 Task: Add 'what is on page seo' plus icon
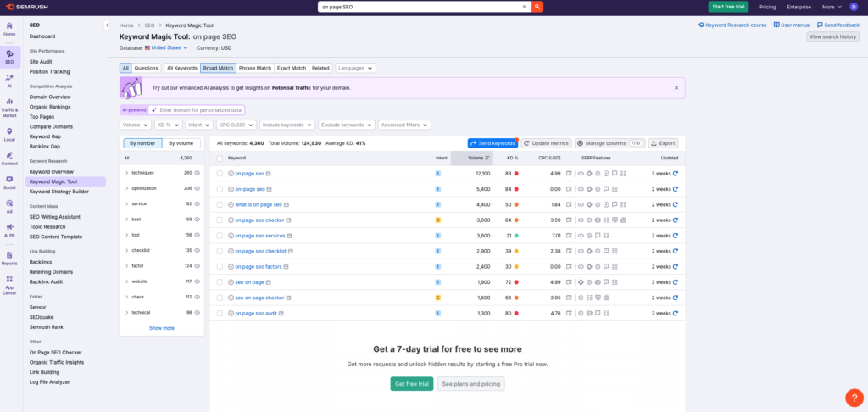coord(231,204)
